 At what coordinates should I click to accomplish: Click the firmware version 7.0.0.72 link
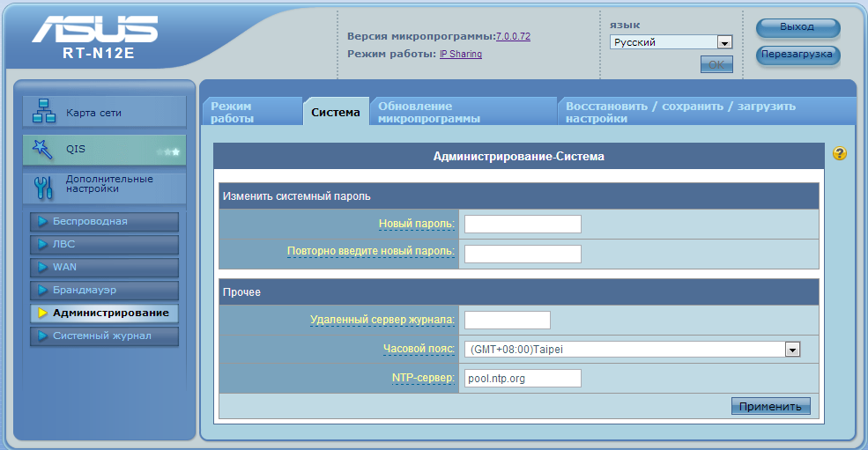point(513,37)
